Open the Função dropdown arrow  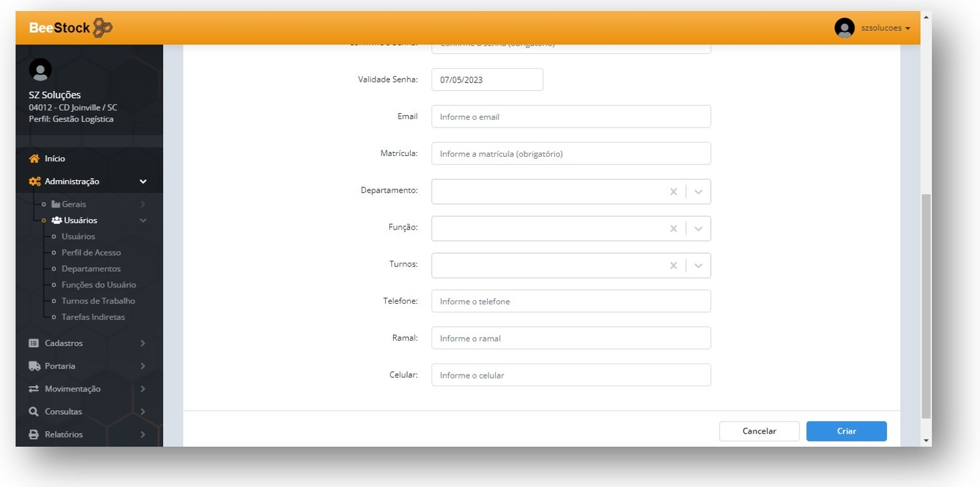pos(699,229)
